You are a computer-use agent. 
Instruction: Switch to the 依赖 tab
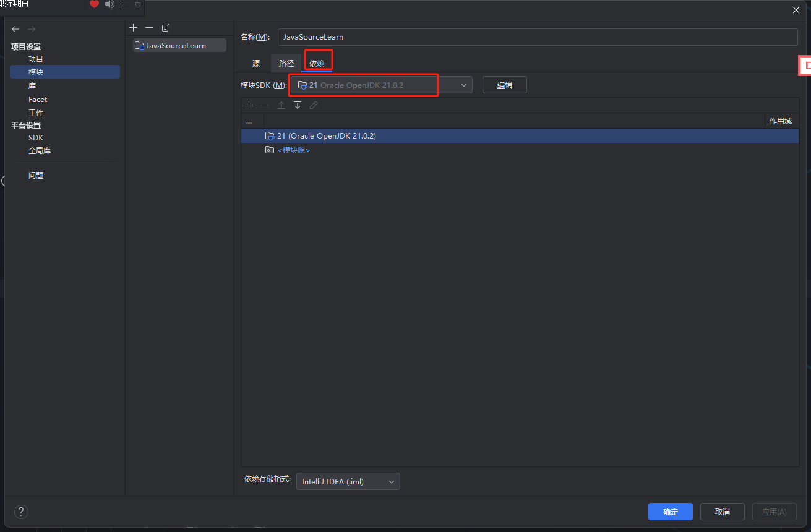point(317,63)
